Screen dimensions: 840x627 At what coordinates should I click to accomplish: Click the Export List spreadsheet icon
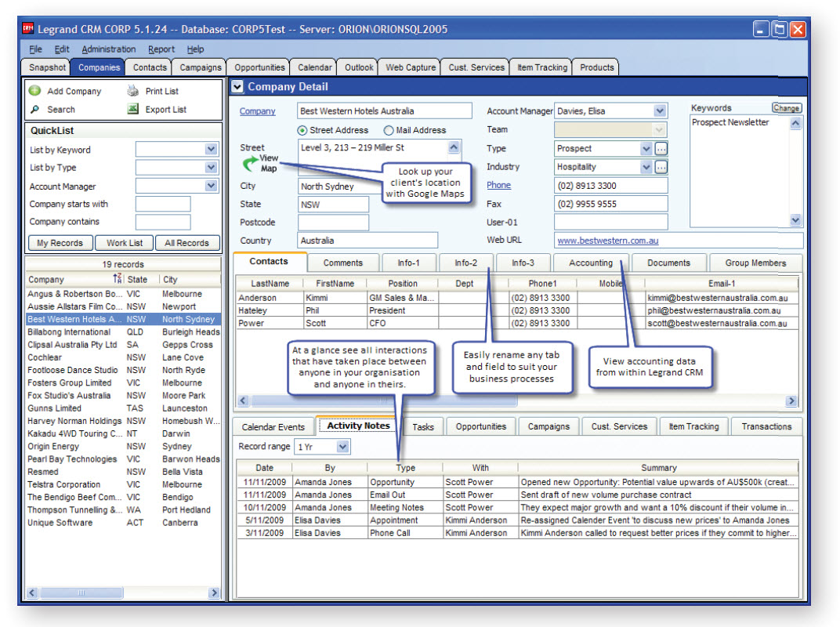[132, 109]
